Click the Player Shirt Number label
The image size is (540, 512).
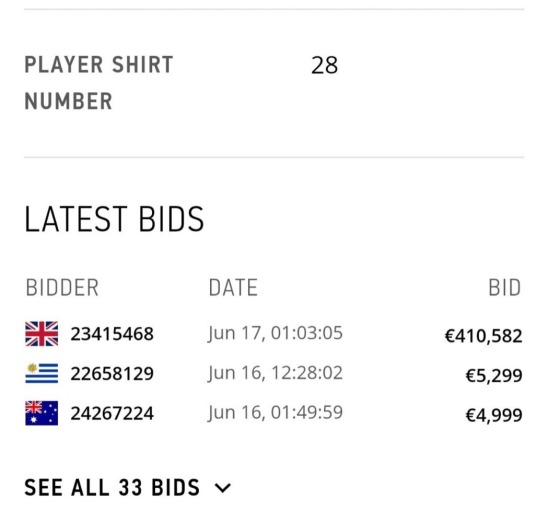pyautogui.click(x=98, y=83)
